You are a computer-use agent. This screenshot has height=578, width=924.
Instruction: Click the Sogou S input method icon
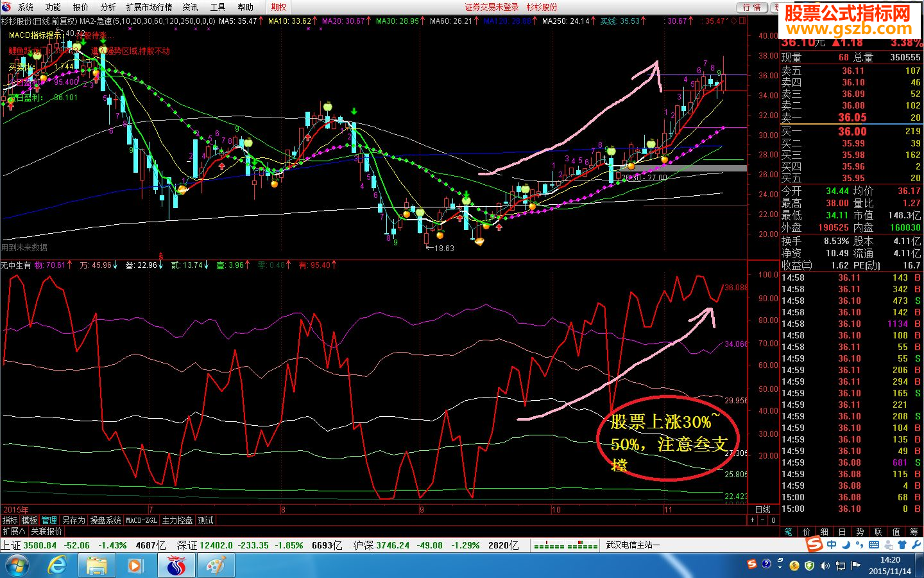tap(815, 545)
